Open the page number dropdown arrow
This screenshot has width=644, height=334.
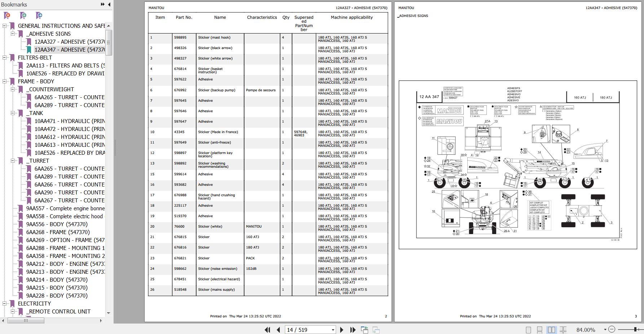coord(333,329)
